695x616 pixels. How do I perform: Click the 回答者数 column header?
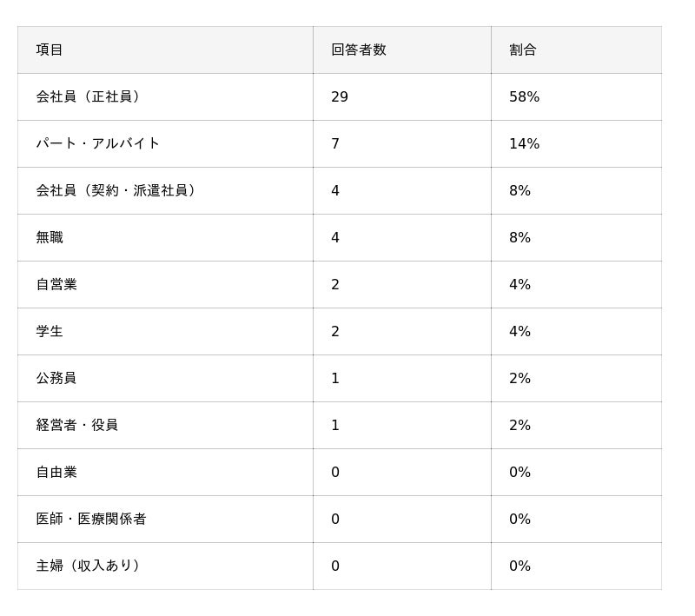coord(358,50)
